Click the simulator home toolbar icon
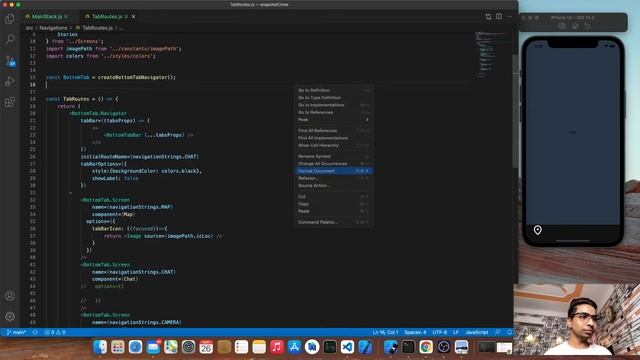 tap(575, 26)
